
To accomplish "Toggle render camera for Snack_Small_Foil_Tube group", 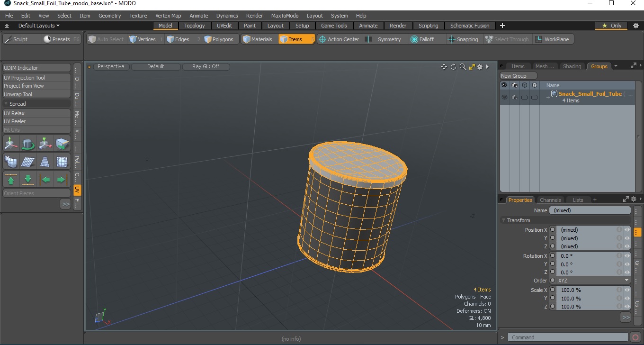I will (514, 97).
